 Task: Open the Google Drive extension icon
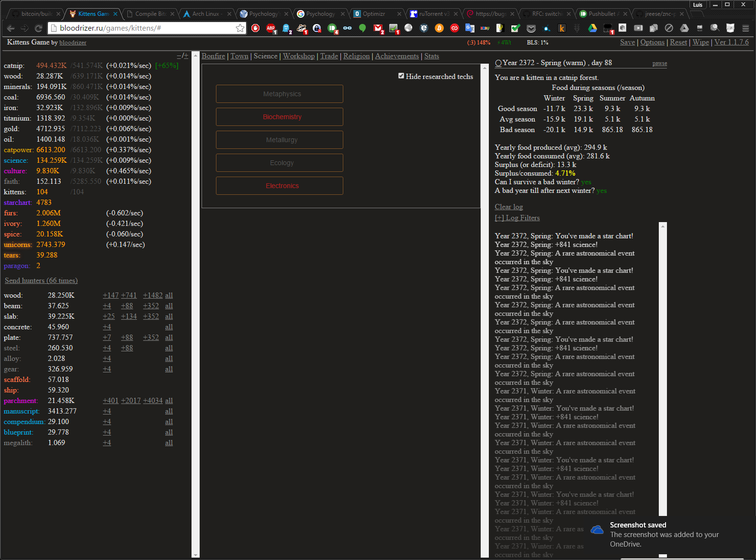(592, 28)
